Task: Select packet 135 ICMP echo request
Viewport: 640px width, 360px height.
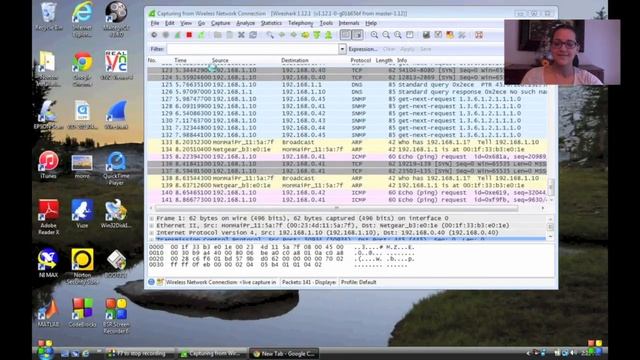Action: (347, 157)
